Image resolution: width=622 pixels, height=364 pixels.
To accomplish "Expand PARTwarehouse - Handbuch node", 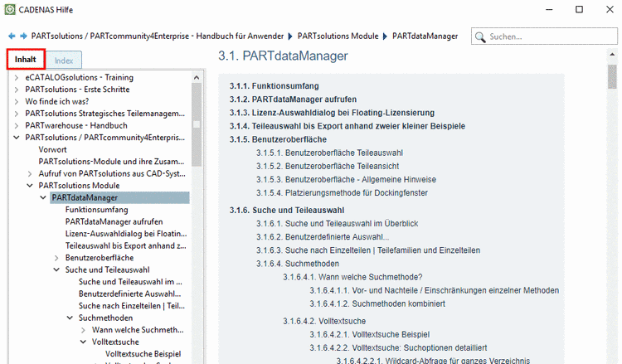I will click(x=17, y=126).
